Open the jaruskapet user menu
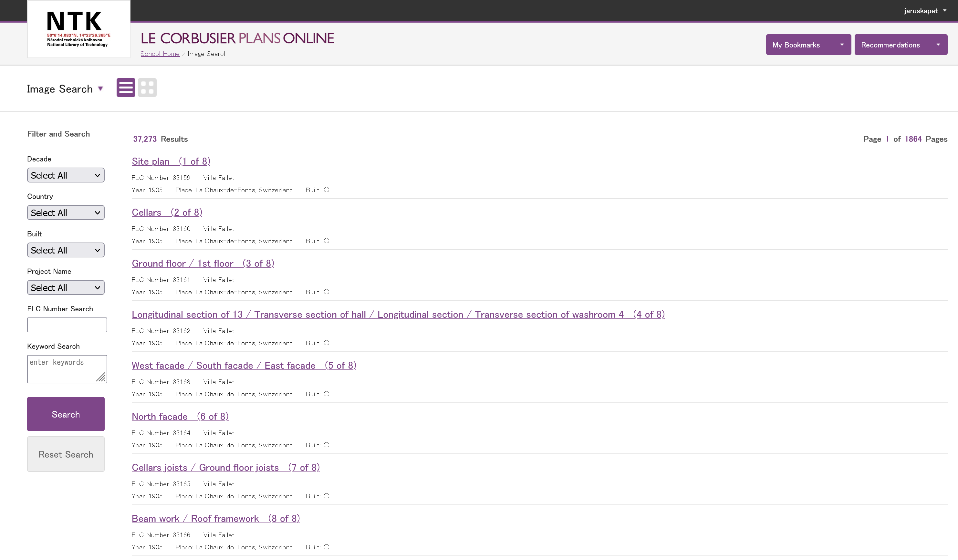958x560 pixels. pos(925,11)
